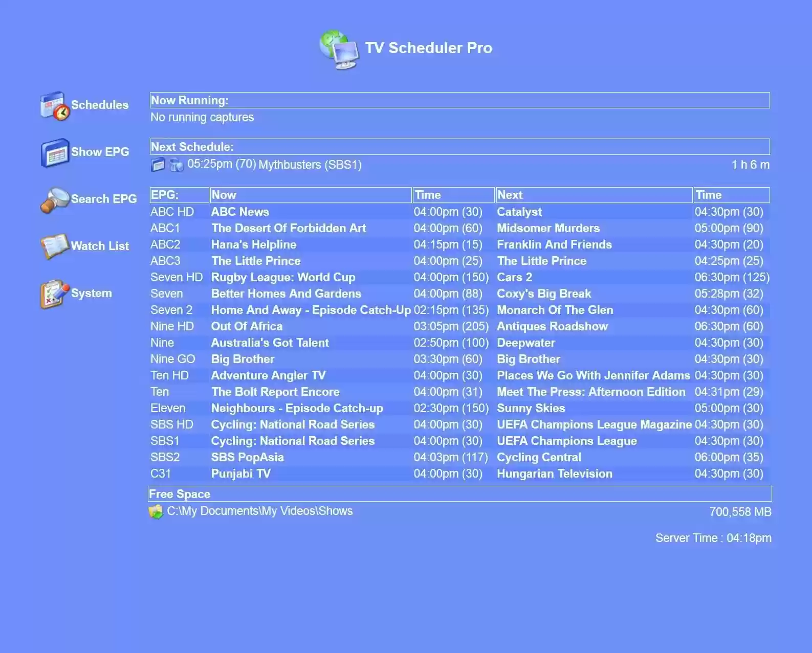The width and height of the screenshot is (812, 653).
Task: Open Hana's Helpline on ABC2
Action: [254, 244]
